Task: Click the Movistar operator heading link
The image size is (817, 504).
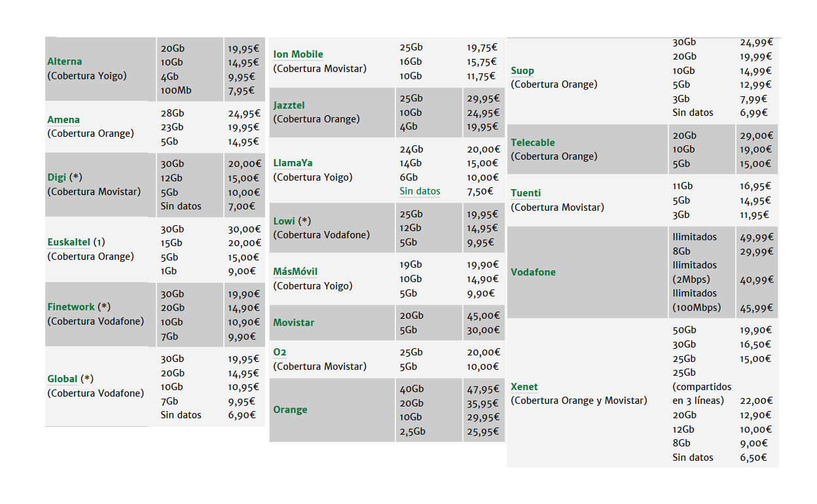Action: point(293,323)
